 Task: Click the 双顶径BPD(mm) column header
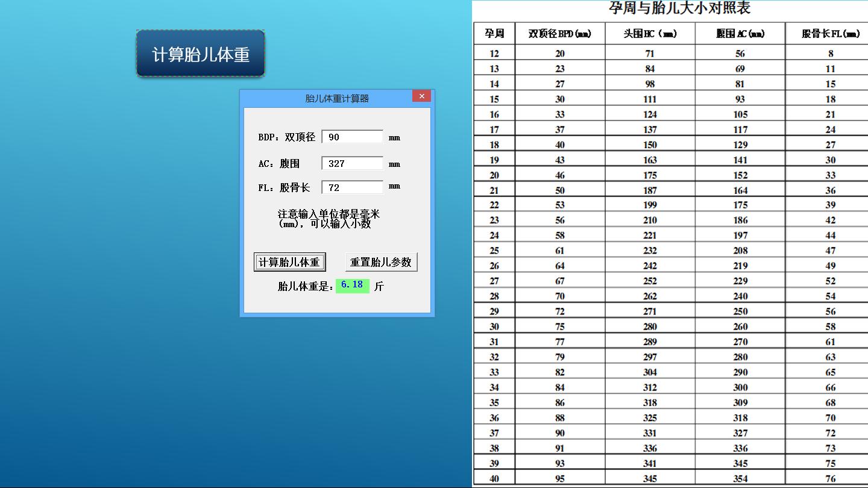point(559,34)
